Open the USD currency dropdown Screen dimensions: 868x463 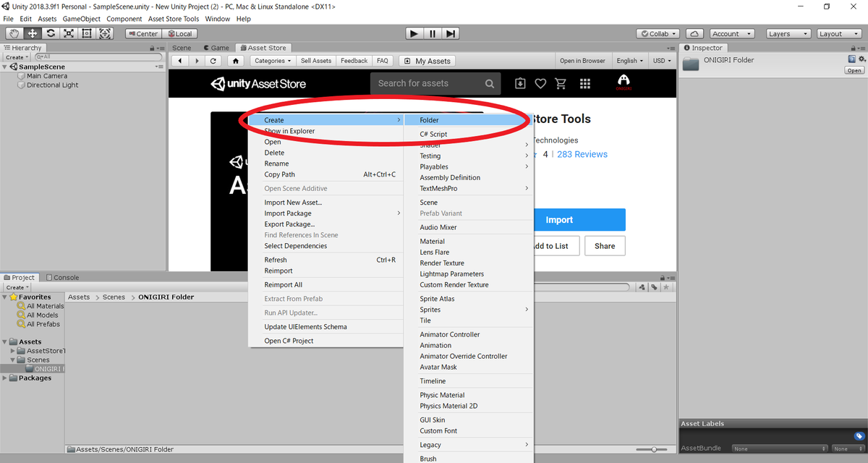663,61
